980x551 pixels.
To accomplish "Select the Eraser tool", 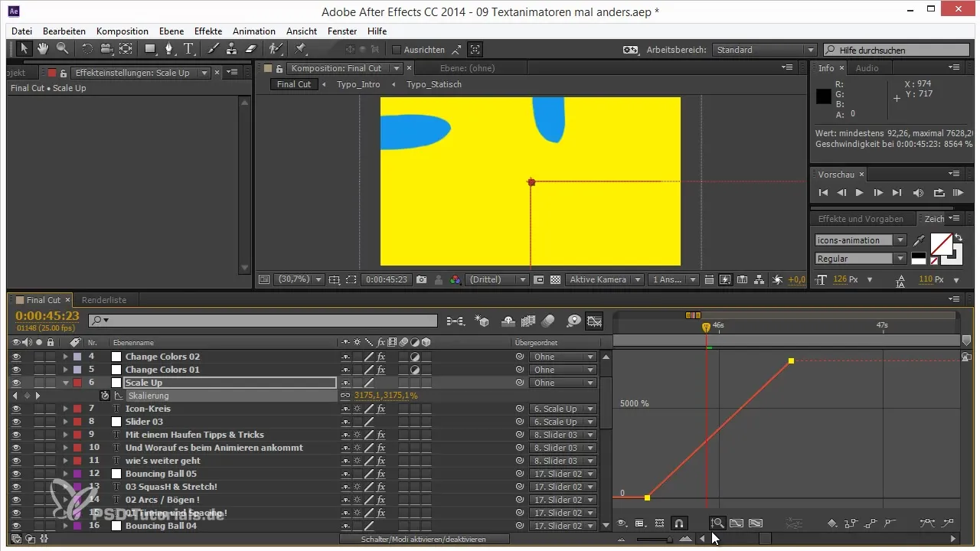I will tap(250, 49).
